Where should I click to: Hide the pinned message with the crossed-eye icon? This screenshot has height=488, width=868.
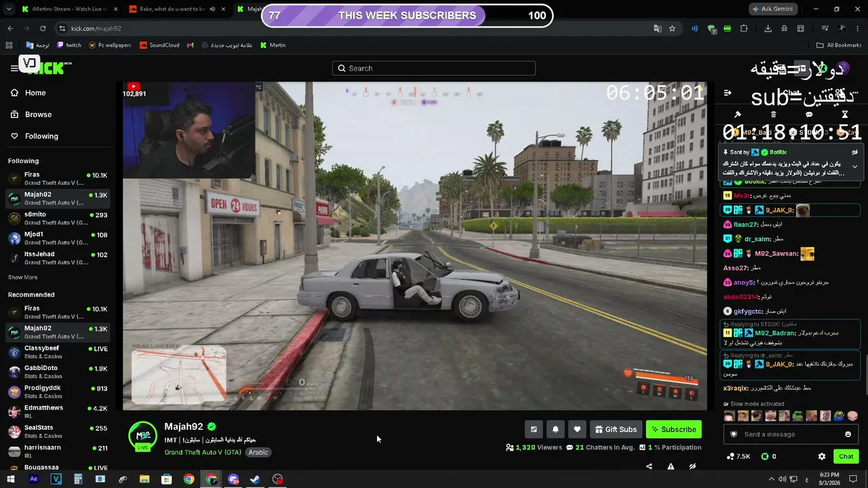tap(854, 152)
